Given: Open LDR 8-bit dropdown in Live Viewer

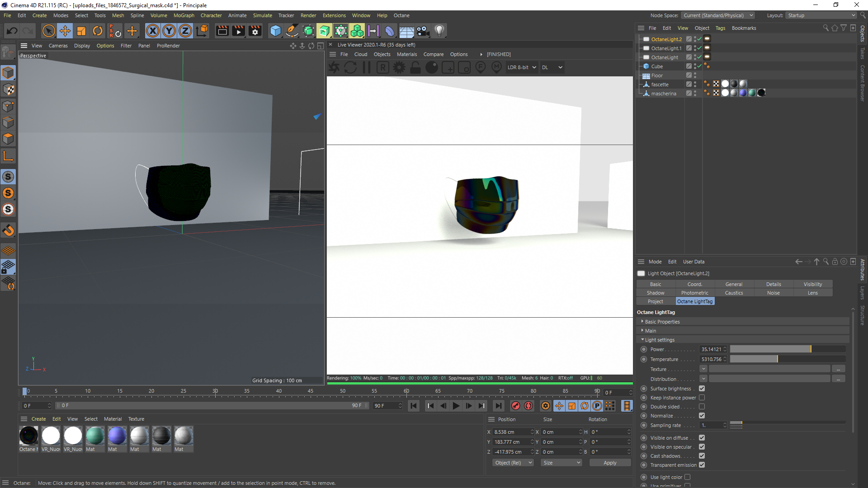Looking at the screenshot, I should [x=521, y=67].
